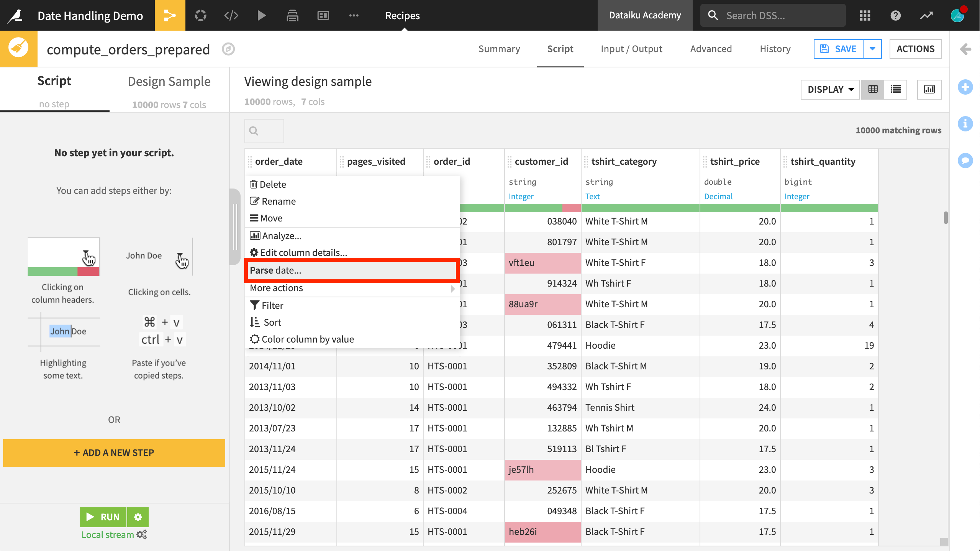
Task: Open the tshirt_quantity column header menu
Action: [823, 162]
